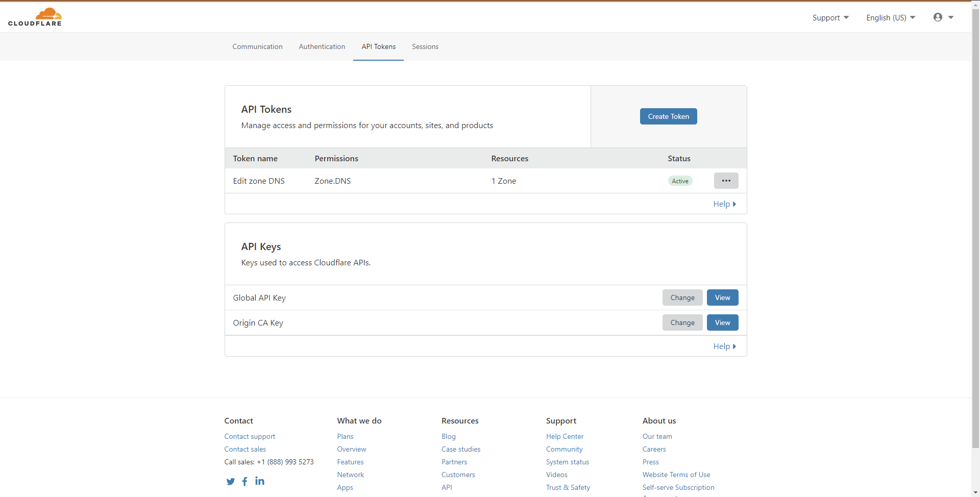Open the user account profile icon menu
The image size is (980, 497).
coord(943,17)
